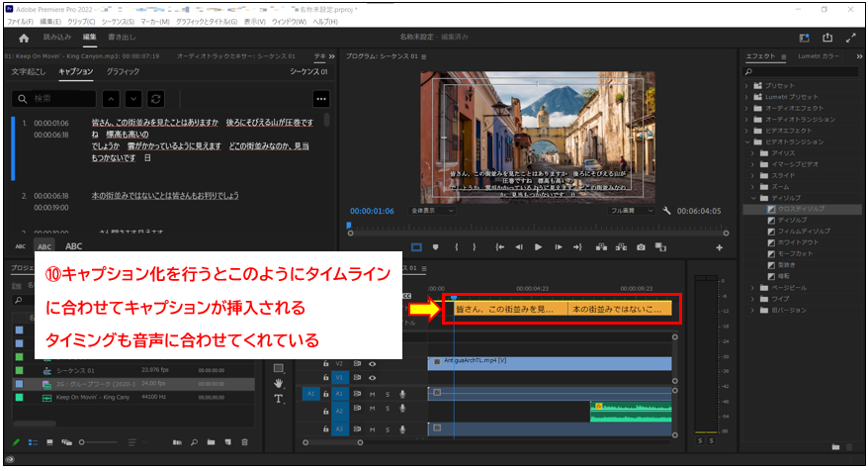Expand the ビデオエフェクト folder
Viewport: 868px width, 471px height.
click(746, 131)
